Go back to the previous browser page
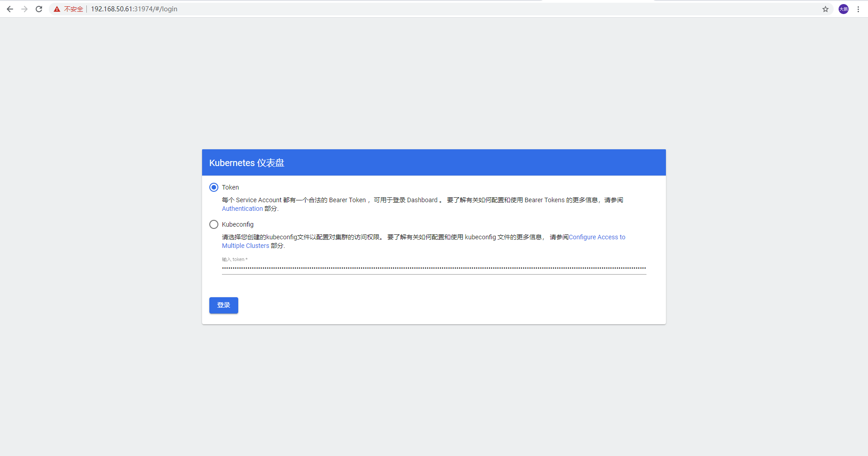The width and height of the screenshot is (868, 456). point(10,9)
